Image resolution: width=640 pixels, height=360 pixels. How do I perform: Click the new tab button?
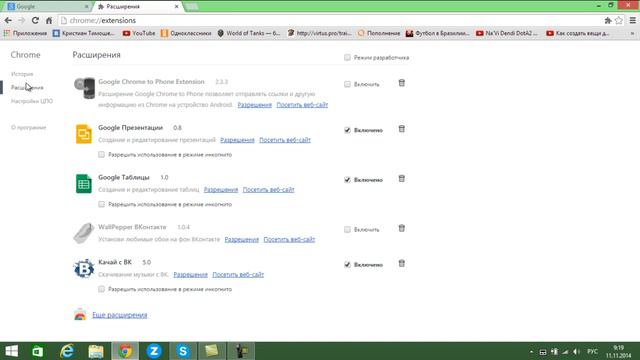pos(192,7)
